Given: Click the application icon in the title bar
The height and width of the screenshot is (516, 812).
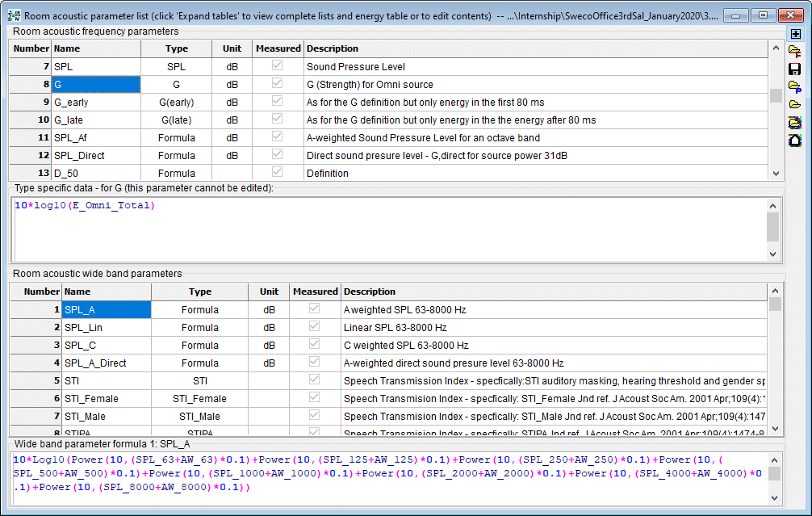Looking at the screenshot, I should pos(14,15).
